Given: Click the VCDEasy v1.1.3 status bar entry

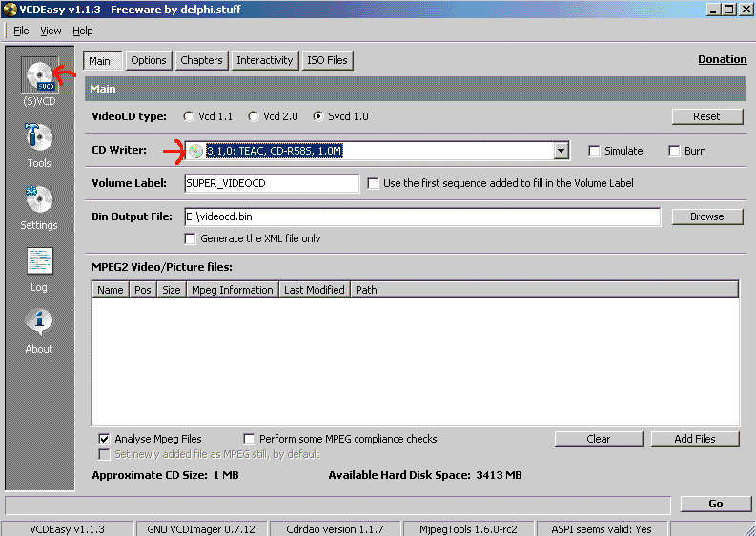Looking at the screenshot, I should (67, 529).
